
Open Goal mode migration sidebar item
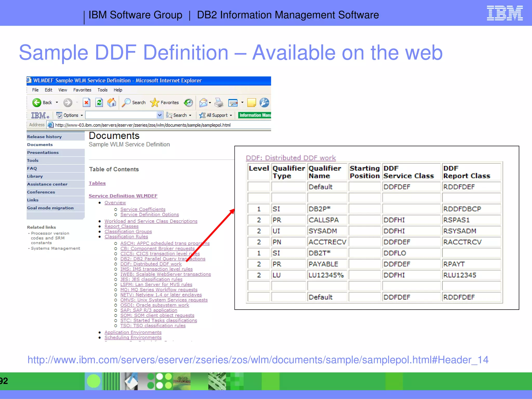tap(56, 208)
